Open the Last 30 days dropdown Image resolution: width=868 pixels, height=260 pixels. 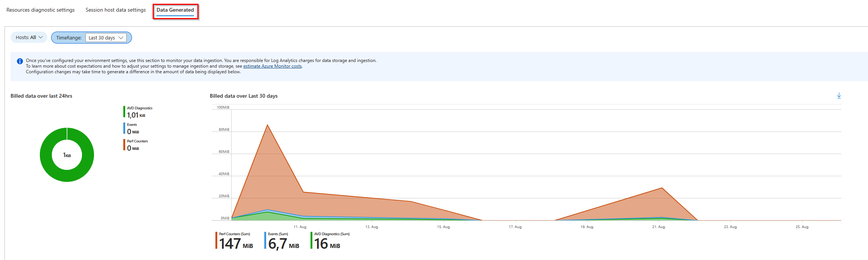coord(106,38)
